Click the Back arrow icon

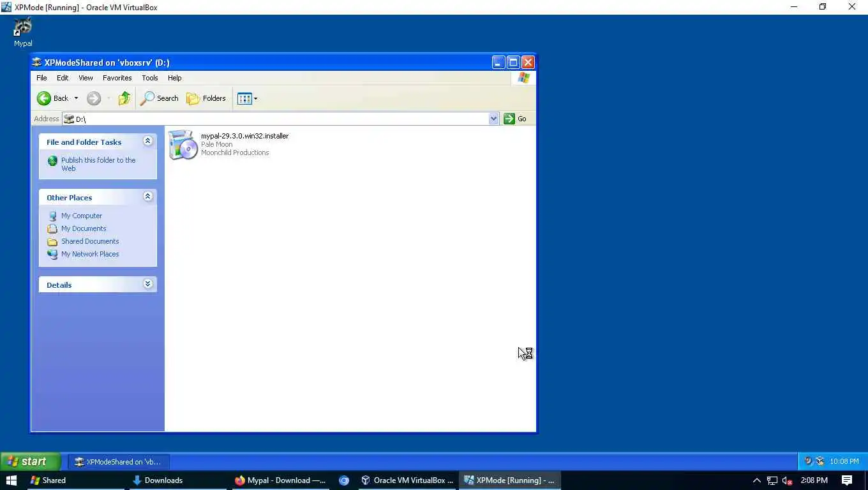[44, 98]
